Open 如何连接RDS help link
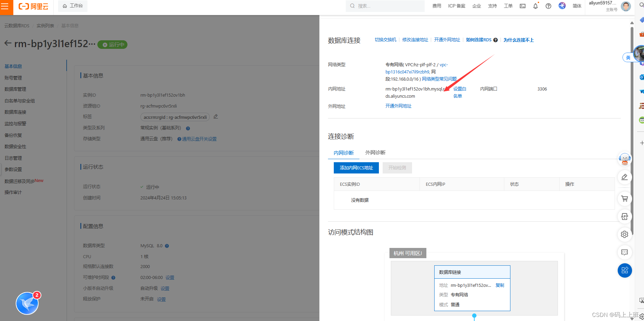 point(479,40)
